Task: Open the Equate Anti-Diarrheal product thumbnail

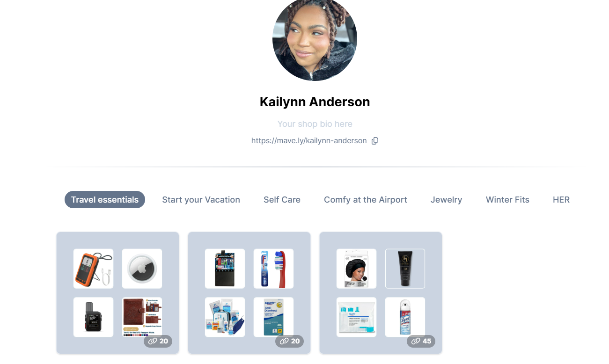Action: click(273, 317)
